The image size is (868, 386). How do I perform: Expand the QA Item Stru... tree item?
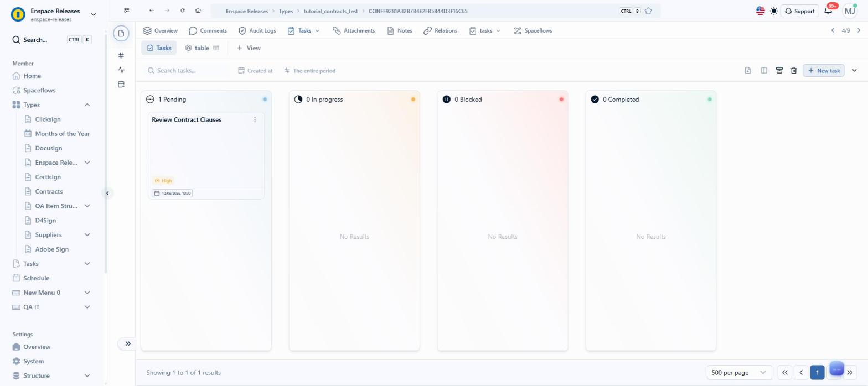click(87, 206)
